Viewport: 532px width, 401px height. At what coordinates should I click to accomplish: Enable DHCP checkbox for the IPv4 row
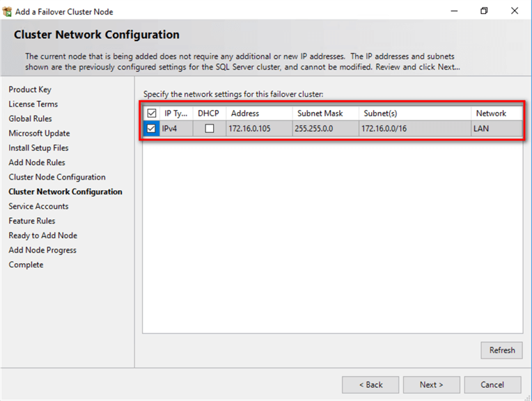[x=210, y=128]
